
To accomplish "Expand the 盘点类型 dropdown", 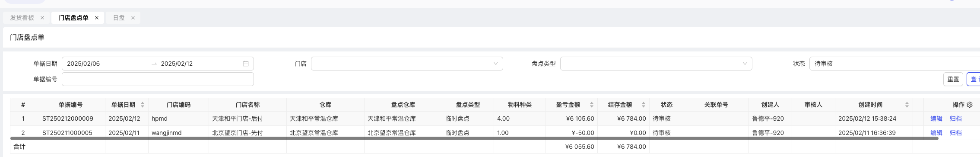I will tap(656, 64).
